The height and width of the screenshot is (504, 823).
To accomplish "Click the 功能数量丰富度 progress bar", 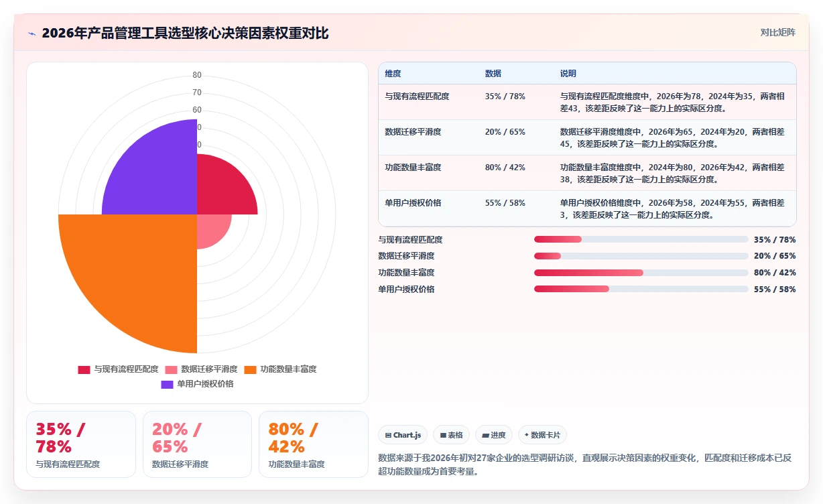I will (x=641, y=273).
